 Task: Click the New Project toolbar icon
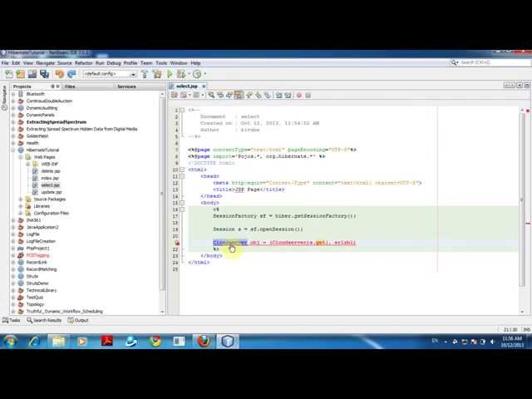click(x=20, y=74)
